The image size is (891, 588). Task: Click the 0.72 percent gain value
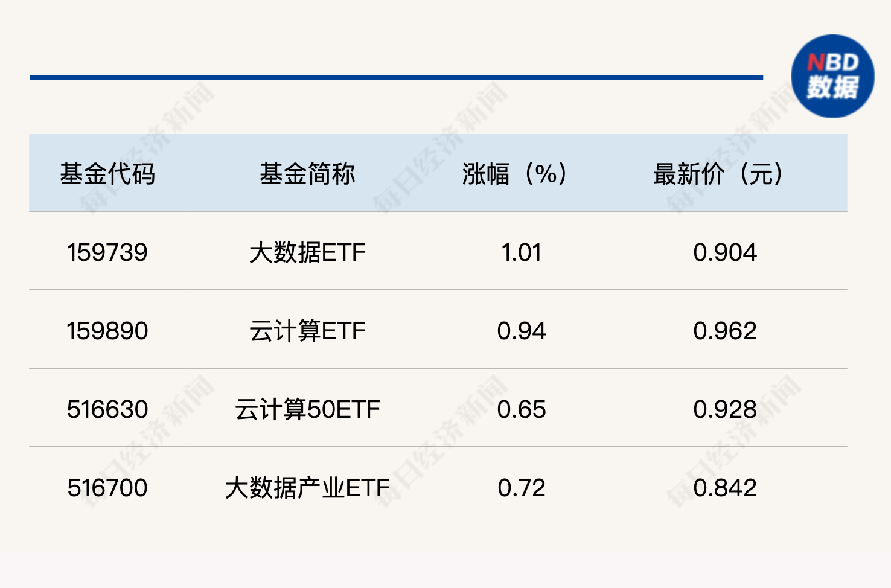click(x=522, y=488)
